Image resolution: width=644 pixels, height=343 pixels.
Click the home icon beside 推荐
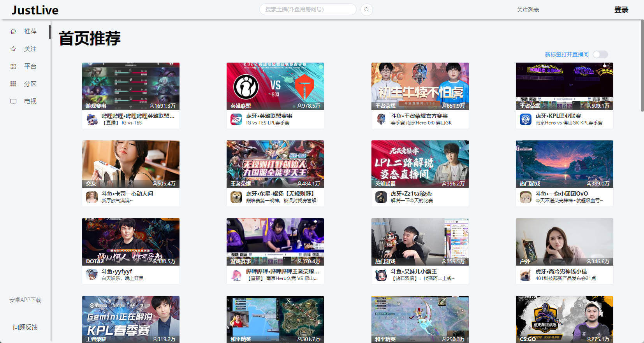(x=13, y=31)
